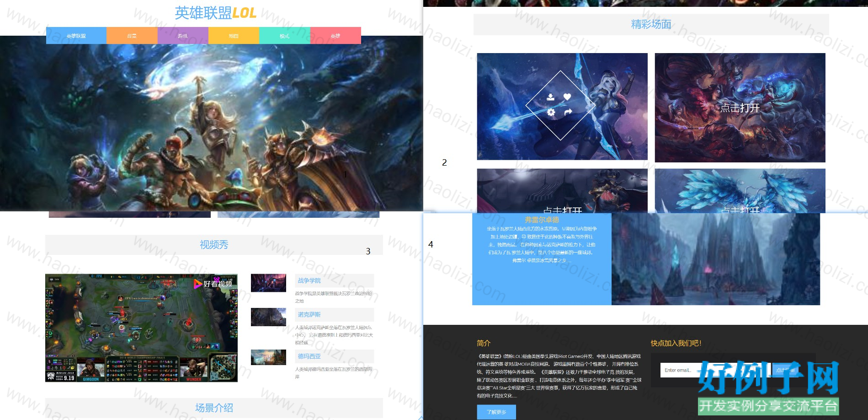Click the 快点加入我们吧! footer heading
Image resolution: width=868 pixels, height=420 pixels.
click(676, 343)
